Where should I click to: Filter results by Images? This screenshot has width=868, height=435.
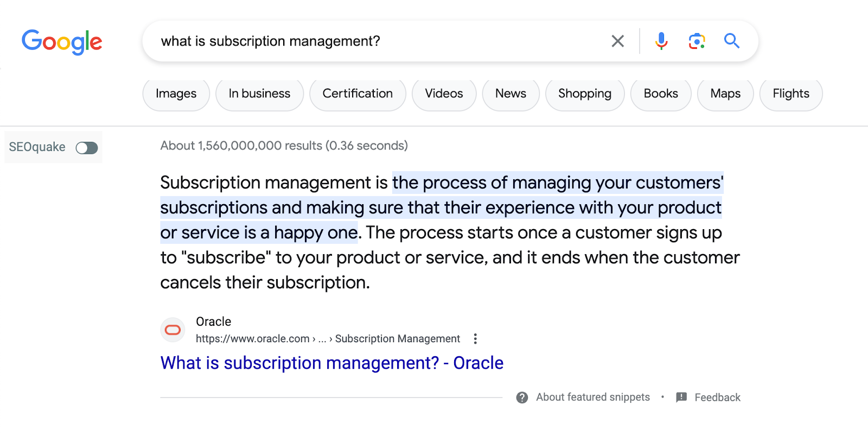176,94
